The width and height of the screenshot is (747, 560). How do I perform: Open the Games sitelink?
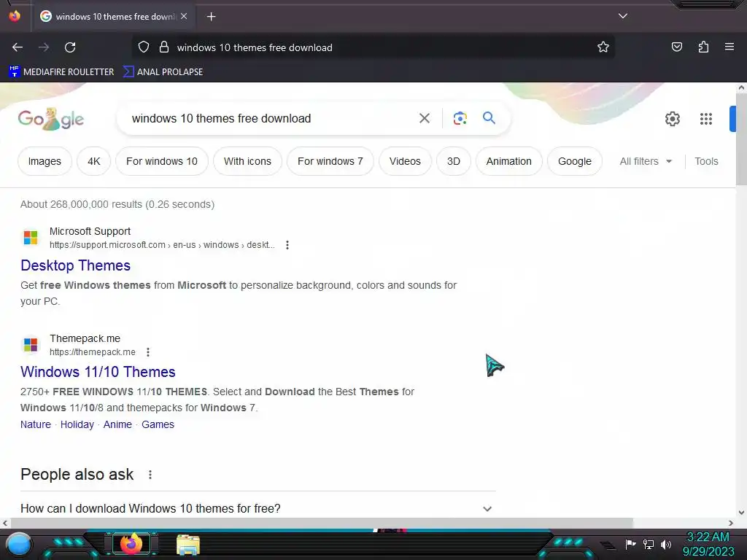[x=158, y=424]
